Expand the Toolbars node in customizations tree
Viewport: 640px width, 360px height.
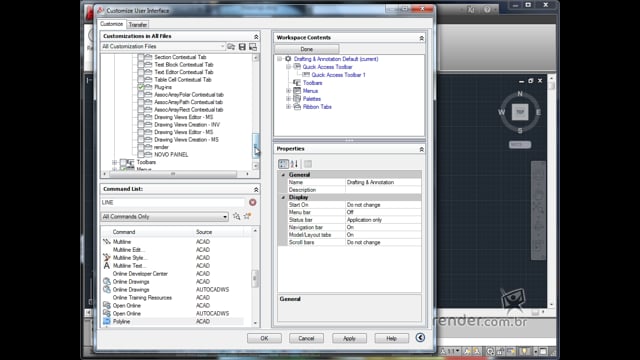[x=115, y=162]
